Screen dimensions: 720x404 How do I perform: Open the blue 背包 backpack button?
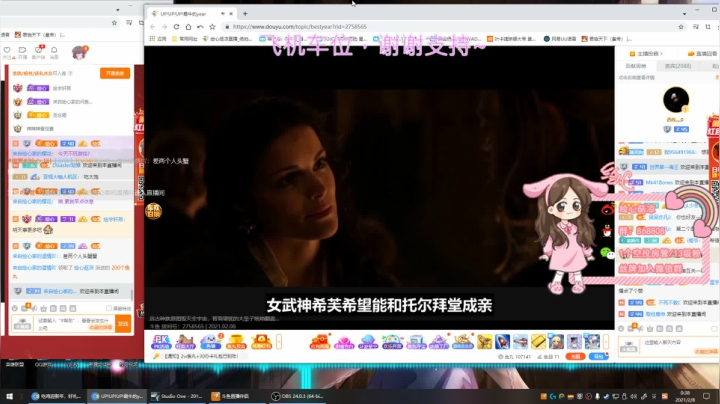click(x=599, y=356)
